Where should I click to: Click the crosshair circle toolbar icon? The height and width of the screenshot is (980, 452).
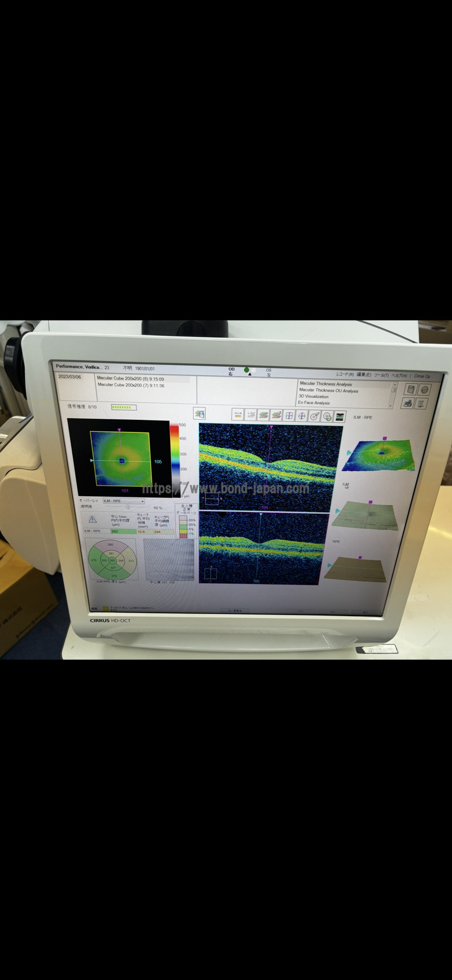coord(302,415)
